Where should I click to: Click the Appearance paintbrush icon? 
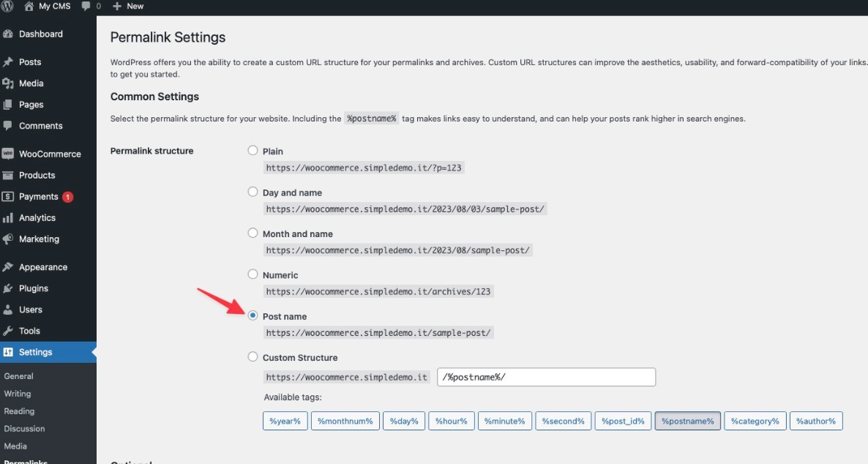pos(8,267)
